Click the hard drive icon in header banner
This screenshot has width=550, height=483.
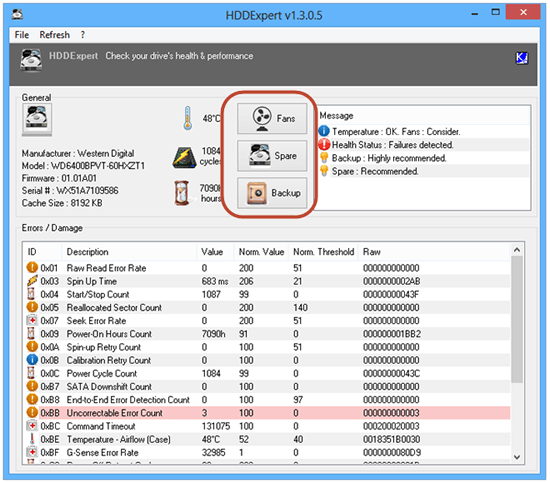click(31, 60)
